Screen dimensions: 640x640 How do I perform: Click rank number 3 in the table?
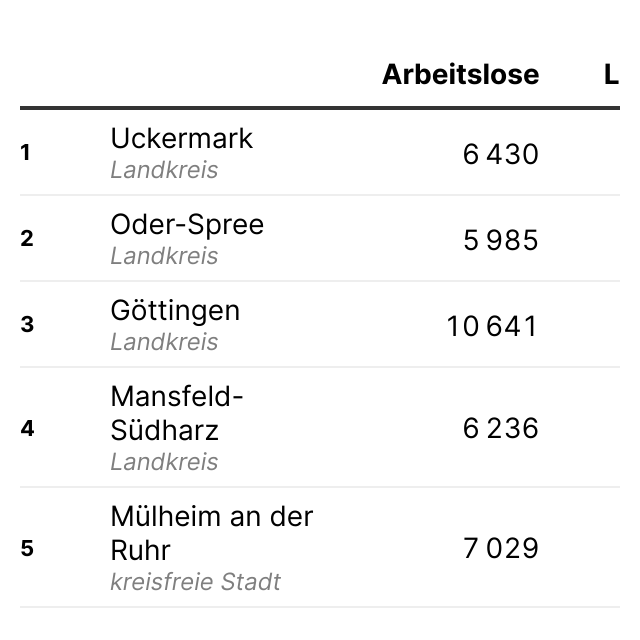[x=27, y=325]
